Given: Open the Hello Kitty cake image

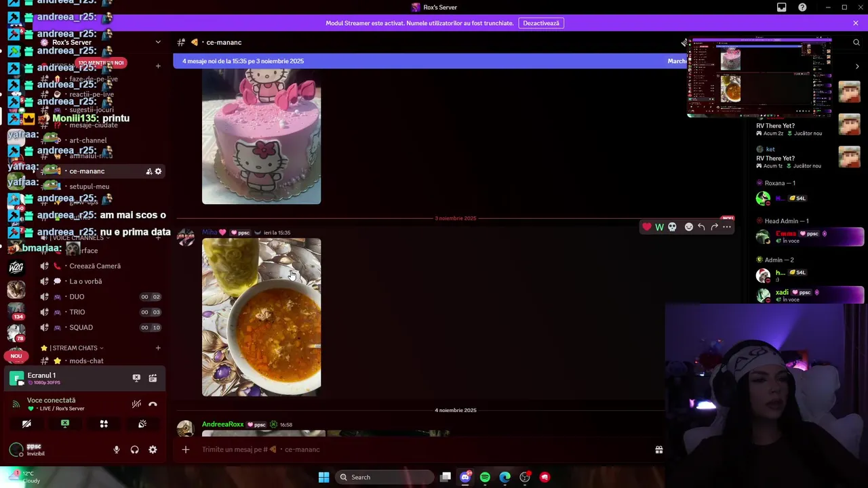Looking at the screenshot, I should point(261,136).
